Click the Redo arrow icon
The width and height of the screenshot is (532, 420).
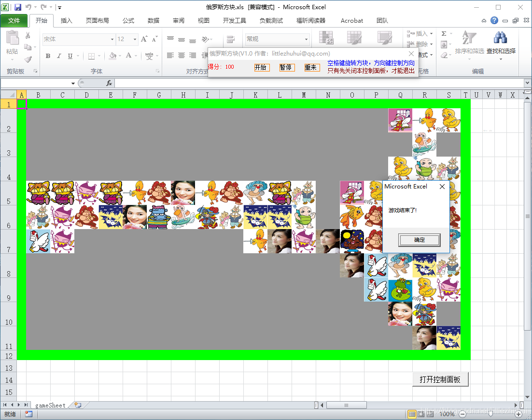(x=43, y=7)
